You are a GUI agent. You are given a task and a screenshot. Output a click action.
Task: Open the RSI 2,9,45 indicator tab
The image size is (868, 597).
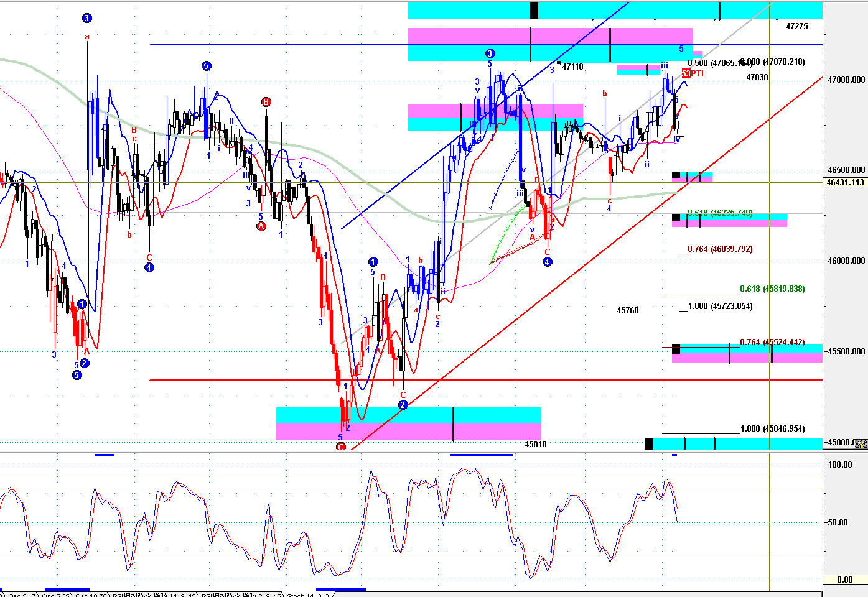(240, 595)
